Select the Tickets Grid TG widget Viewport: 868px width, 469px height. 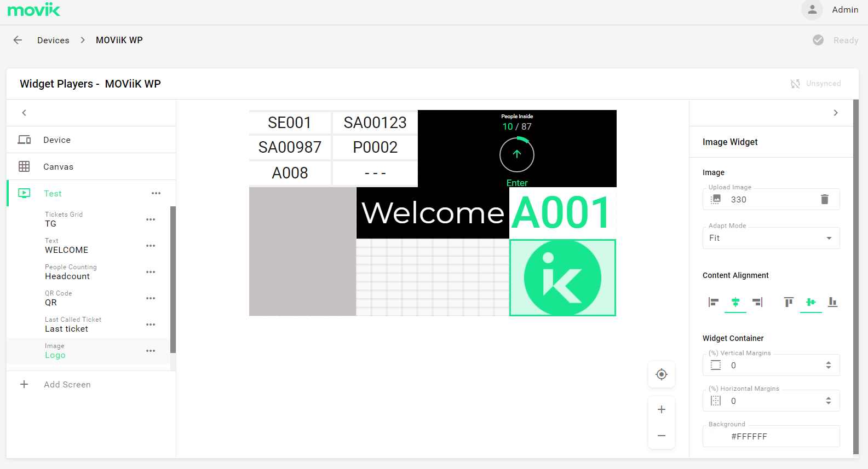click(88, 219)
